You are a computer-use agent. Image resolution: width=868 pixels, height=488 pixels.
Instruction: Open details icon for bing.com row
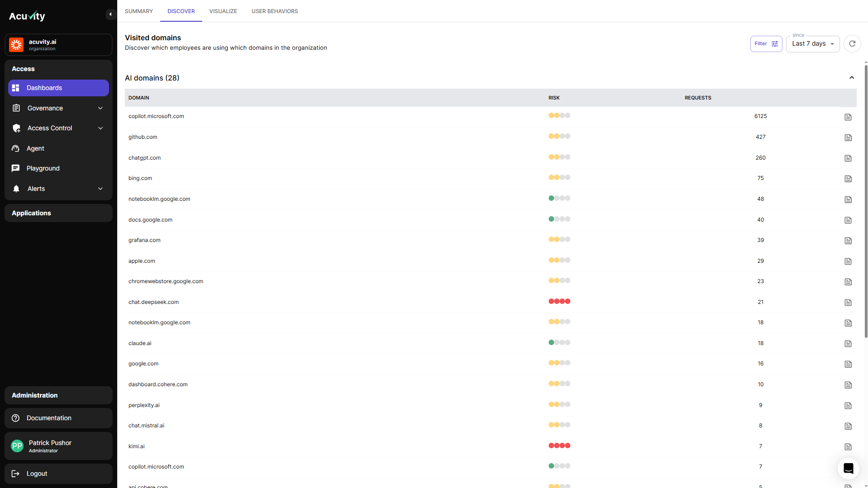coord(848,179)
